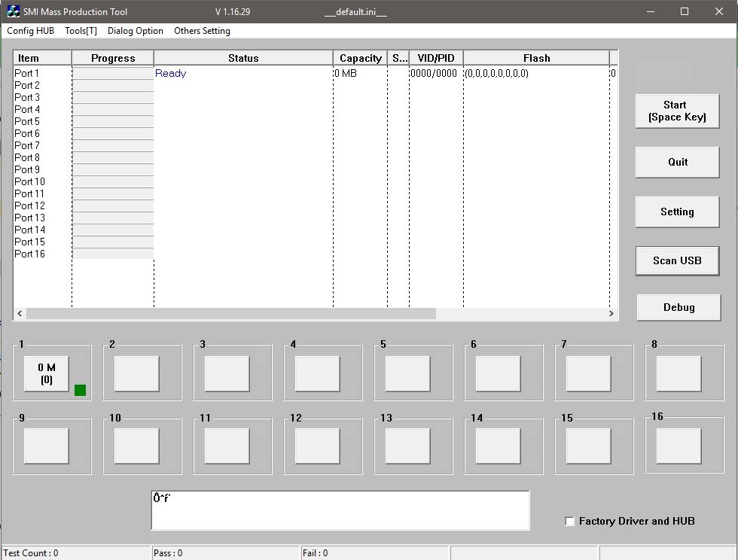This screenshot has width=738, height=560.
Task: Select the Port 10 row
Action: [315, 181]
